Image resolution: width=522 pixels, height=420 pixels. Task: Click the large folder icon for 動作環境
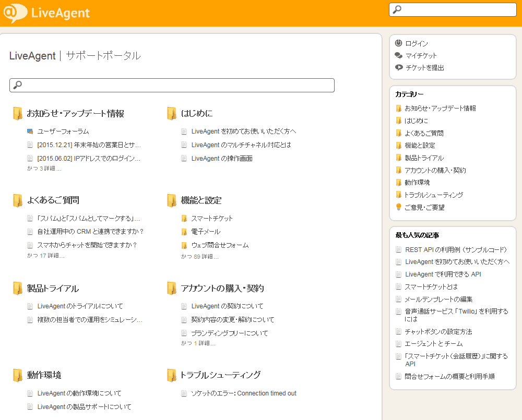click(17, 375)
